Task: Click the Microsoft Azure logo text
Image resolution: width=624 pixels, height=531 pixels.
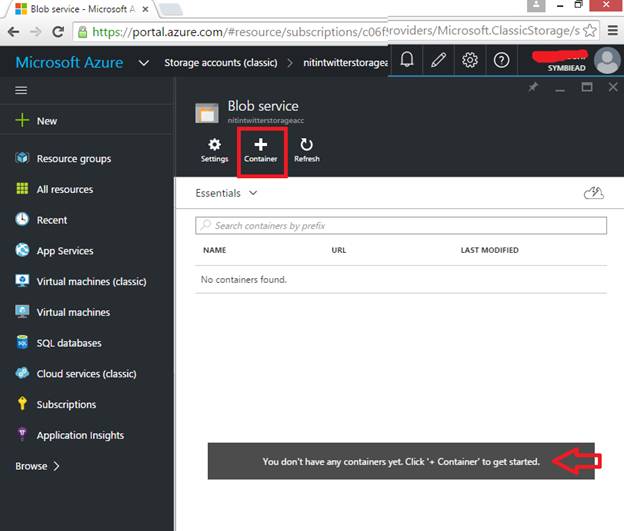Action: pyautogui.click(x=69, y=62)
